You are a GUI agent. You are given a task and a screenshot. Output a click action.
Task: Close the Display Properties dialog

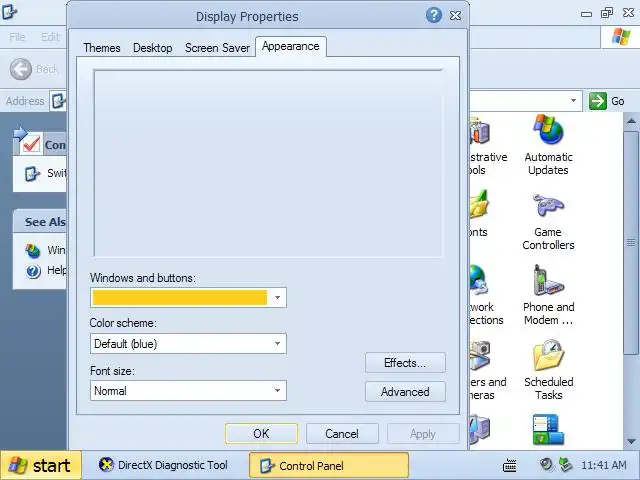(455, 16)
